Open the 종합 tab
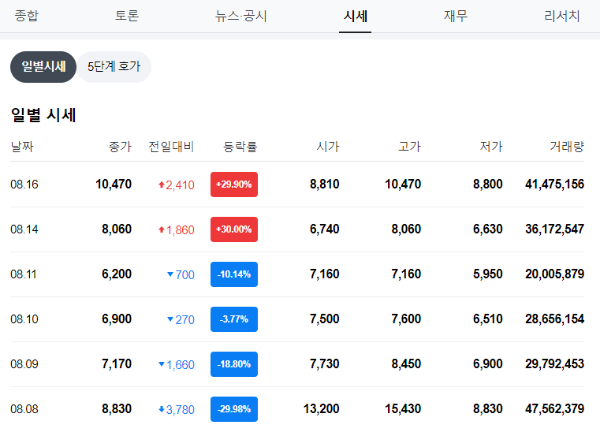Image resolution: width=600 pixels, height=429 pixels. click(x=26, y=16)
